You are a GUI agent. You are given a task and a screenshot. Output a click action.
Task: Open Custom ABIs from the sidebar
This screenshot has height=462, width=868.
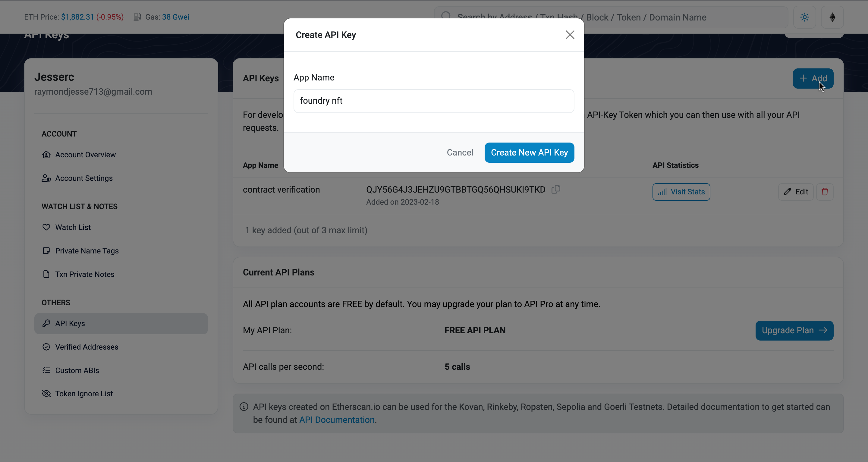point(77,370)
